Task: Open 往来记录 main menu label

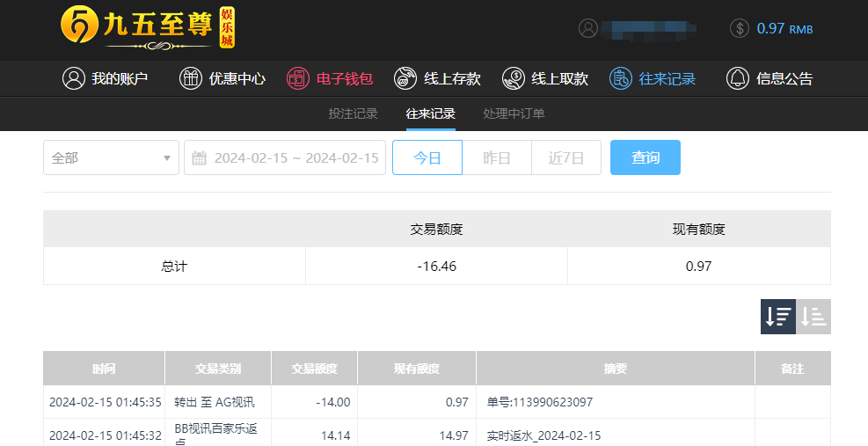Action: (667, 78)
